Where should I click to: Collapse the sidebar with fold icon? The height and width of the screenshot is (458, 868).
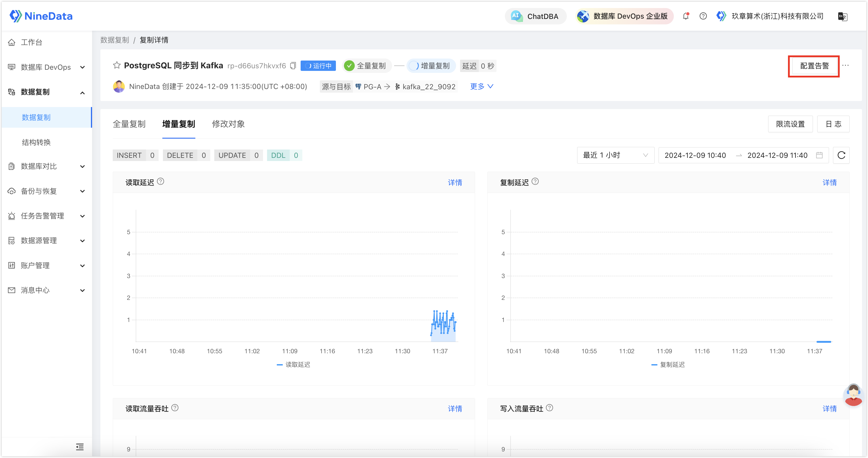[80, 447]
